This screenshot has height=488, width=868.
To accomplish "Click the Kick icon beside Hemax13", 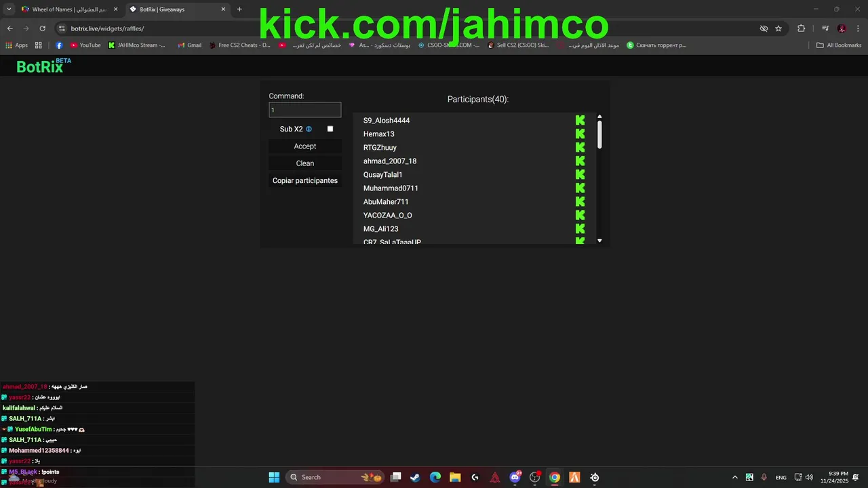I will click(580, 134).
